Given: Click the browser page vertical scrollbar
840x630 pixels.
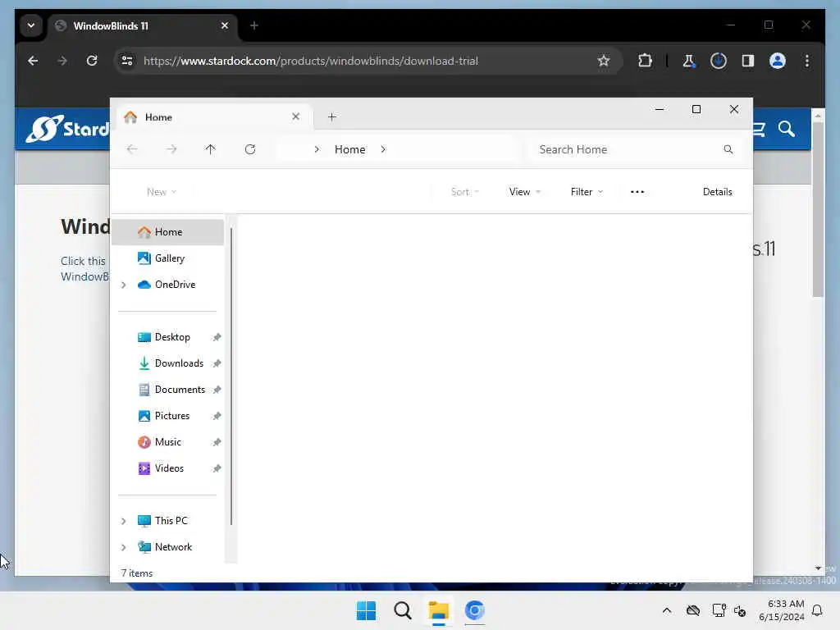Looking at the screenshot, I should (x=818, y=209).
